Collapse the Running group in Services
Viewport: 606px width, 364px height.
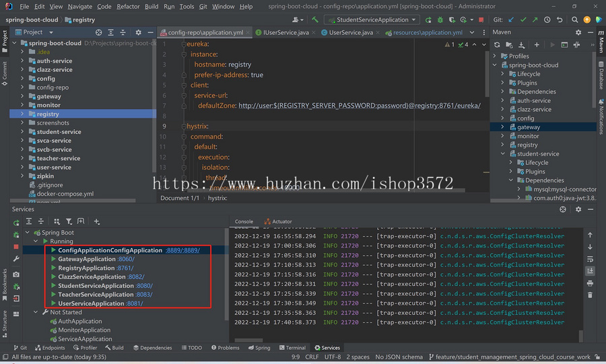tap(36, 242)
